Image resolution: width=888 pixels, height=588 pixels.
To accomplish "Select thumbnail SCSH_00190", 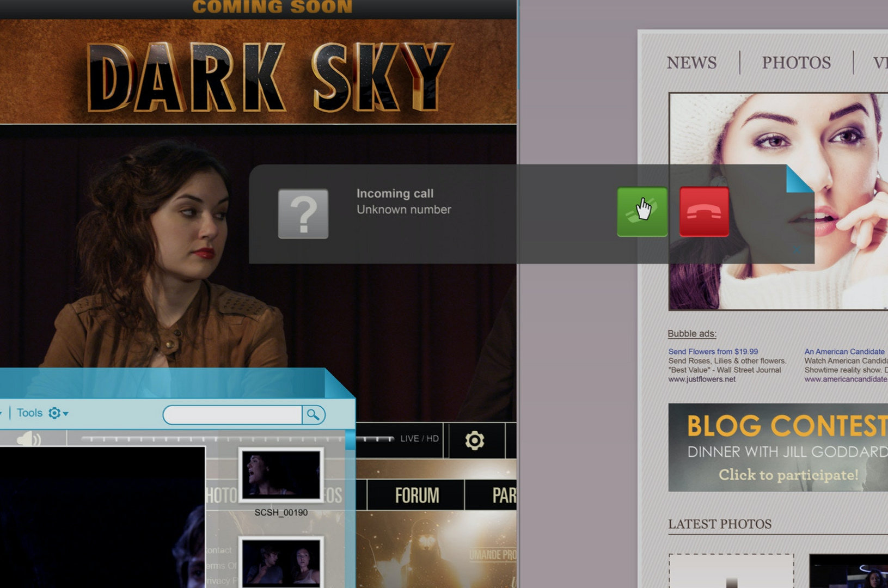I will coord(281,475).
